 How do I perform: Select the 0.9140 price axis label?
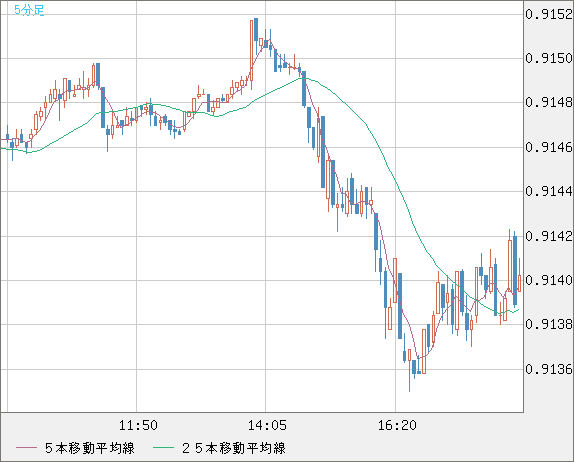(x=549, y=280)
